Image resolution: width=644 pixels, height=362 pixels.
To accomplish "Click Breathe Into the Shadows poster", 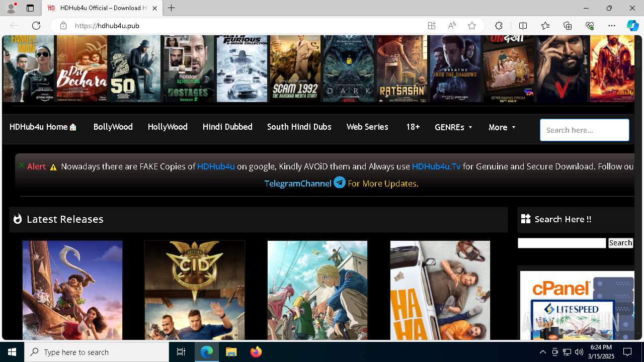I will coord(455,68).
